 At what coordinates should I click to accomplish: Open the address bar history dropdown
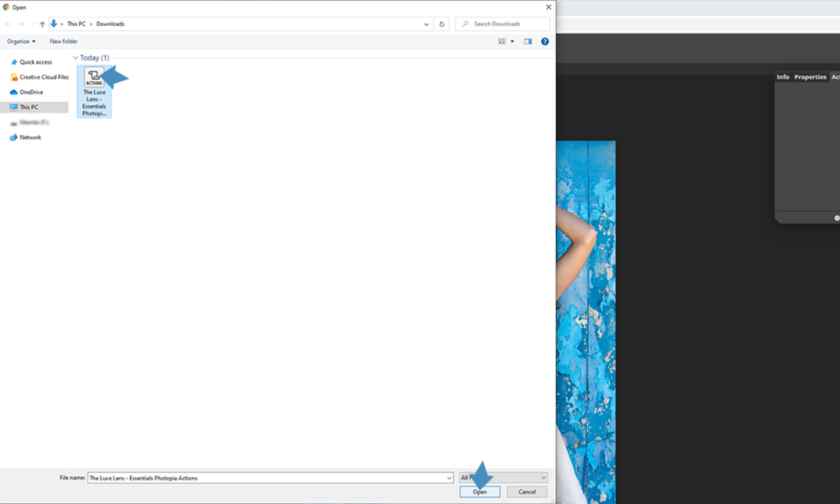point(427,24)
